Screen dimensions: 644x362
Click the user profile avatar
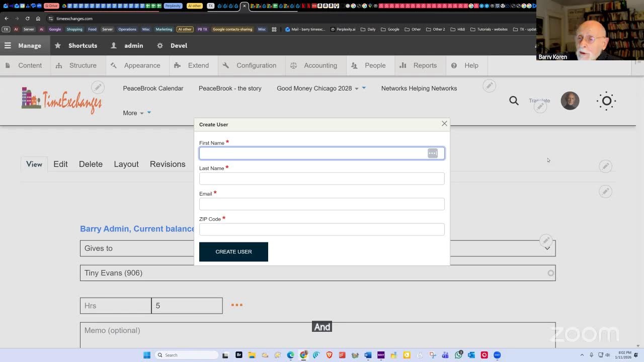tap(570, 101)
